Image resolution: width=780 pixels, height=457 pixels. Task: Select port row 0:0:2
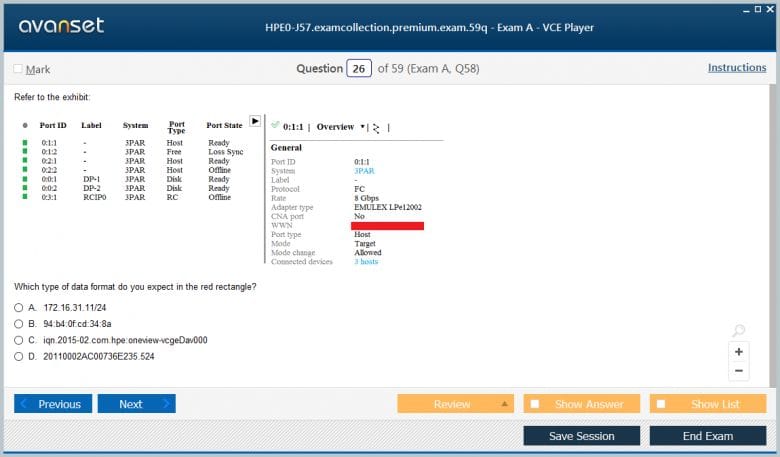[x=133, y=188]
